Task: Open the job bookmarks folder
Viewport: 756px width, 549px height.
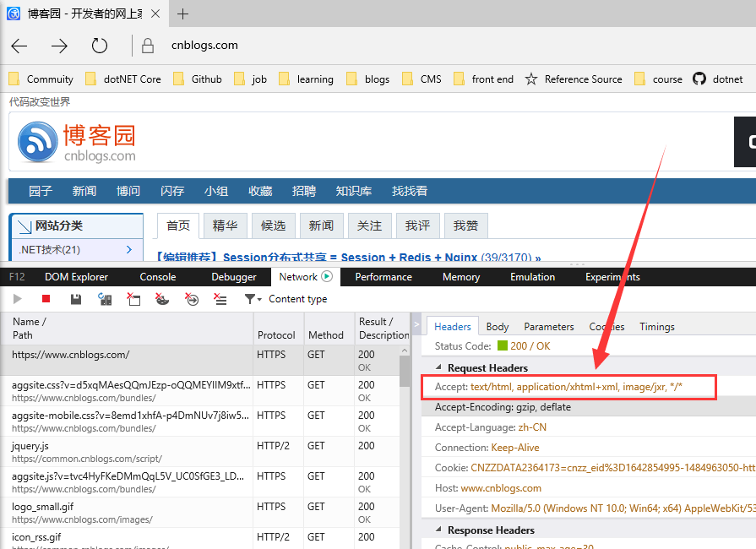Action: pyautogui.click(x=250, y=79)
